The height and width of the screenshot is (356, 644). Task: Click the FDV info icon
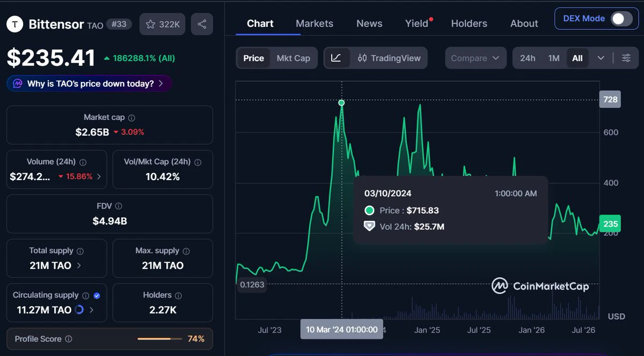pyautogui.click(x=119, y=206)
